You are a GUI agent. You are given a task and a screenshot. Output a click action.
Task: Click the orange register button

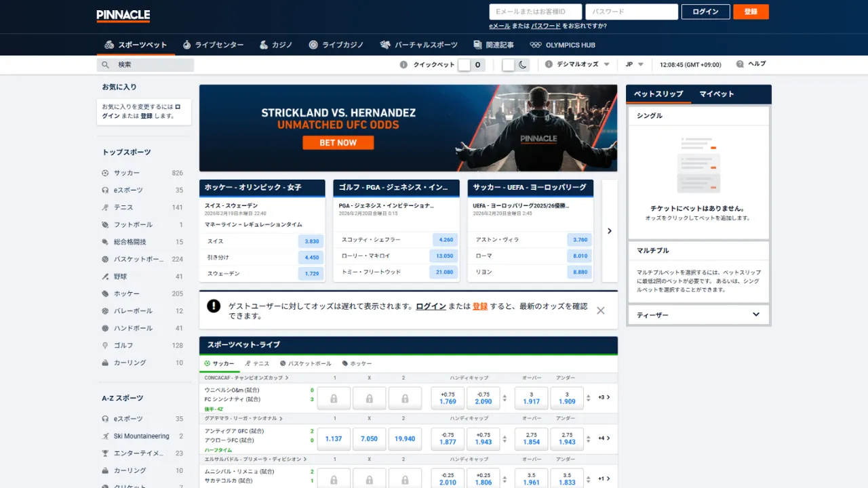coord(751,12)
